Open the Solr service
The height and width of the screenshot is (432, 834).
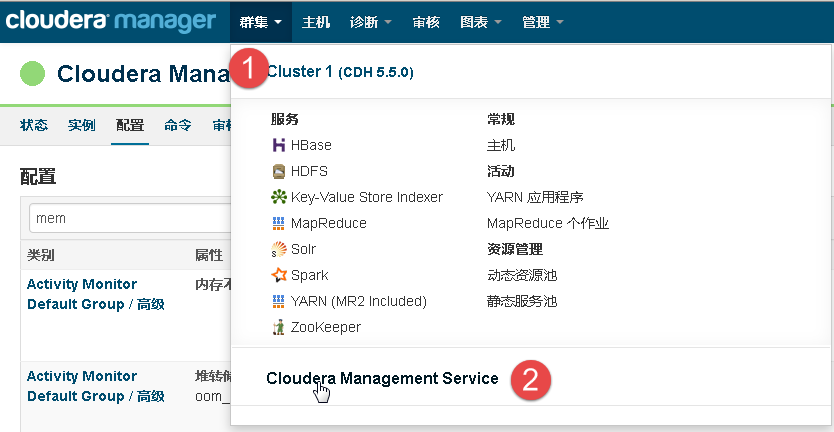coord(303,249)
